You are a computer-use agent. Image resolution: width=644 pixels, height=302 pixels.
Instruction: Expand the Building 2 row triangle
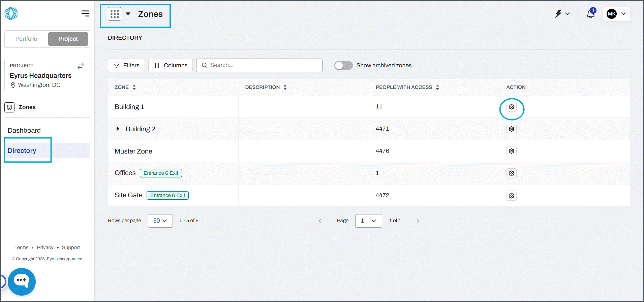coord(118,129)
